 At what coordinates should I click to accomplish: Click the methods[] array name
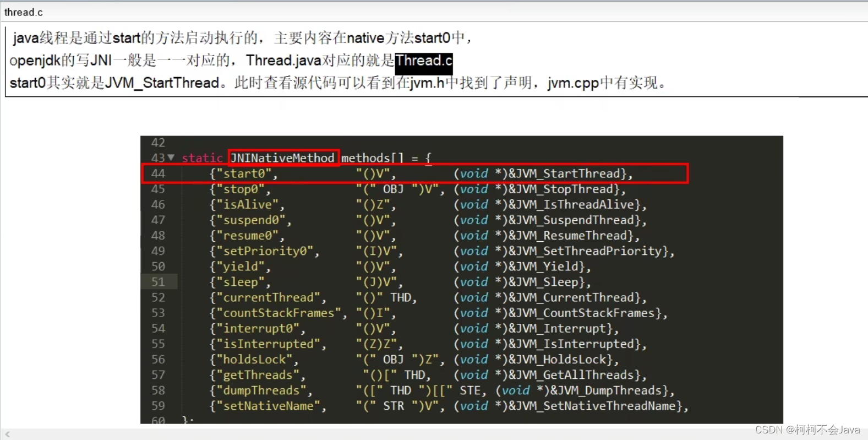(x=373, y=158)
